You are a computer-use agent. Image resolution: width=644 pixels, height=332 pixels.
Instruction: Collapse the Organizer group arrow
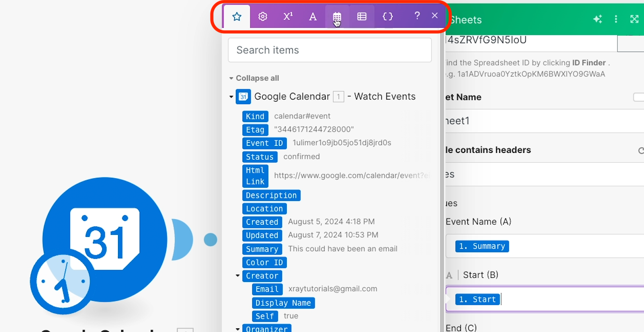pyautogui.click(x=238, y=329)
